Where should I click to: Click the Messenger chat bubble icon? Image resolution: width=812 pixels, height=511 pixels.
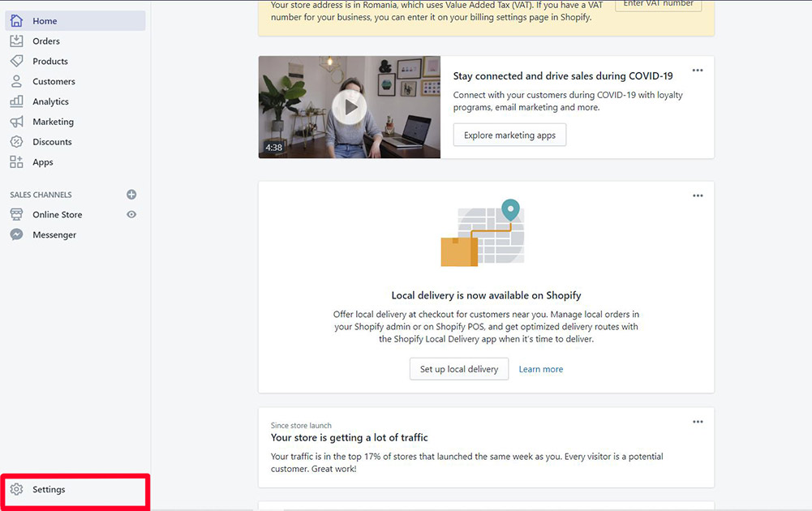point(16,234)
